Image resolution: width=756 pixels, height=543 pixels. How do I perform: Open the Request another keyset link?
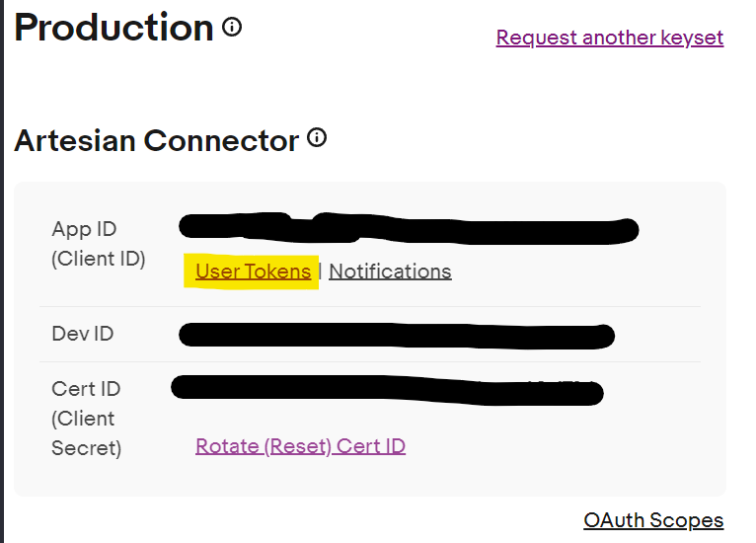point(609,38)
